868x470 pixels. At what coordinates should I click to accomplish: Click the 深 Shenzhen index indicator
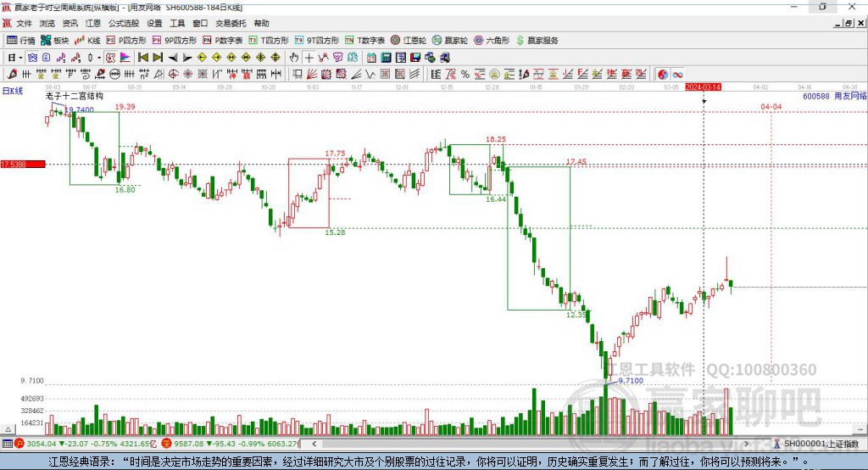[x=166, y=444]
